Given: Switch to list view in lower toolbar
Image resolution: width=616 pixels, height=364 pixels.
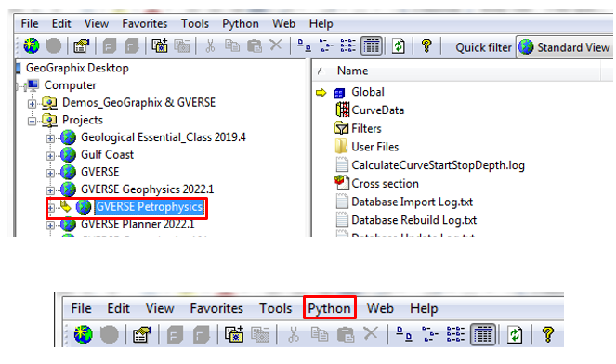Looking at the screenshot, I should [x=455, y=334].
